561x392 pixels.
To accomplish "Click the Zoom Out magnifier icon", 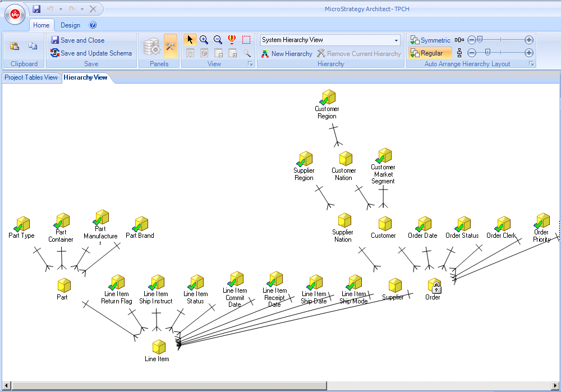I will [x=218, y=40].
